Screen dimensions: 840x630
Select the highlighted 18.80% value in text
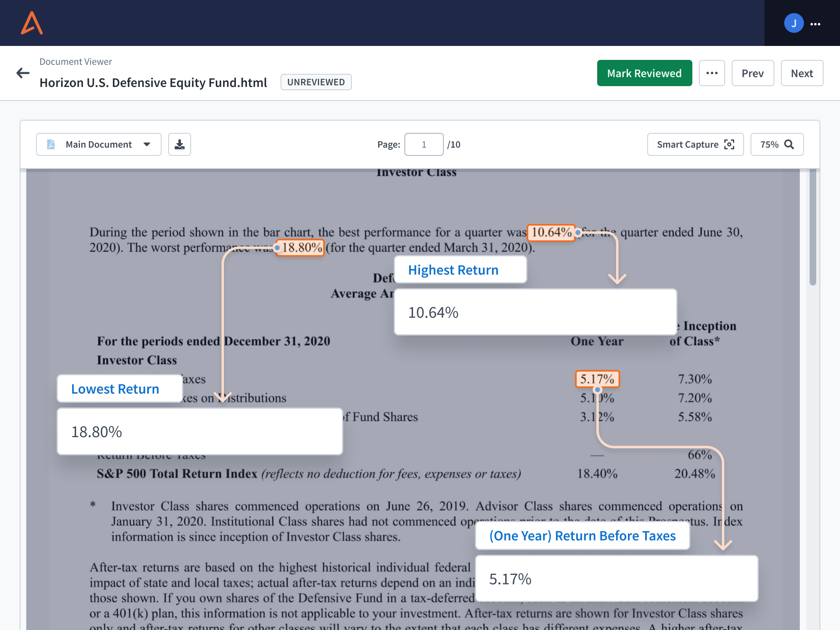tap(301, 247)
